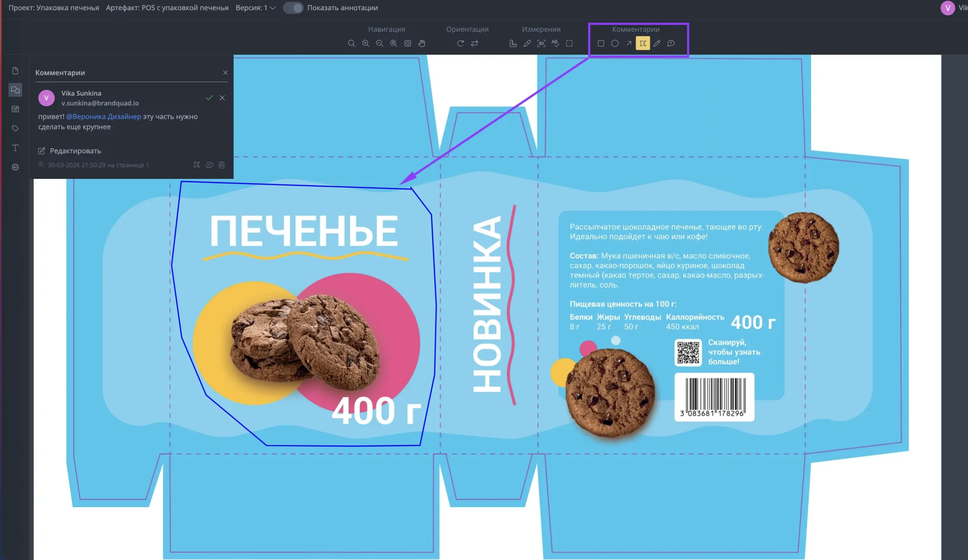Open the @Вероника Дизайнер mention link
The width and height of the screenshot is (968, 560).
click(104, 116)
